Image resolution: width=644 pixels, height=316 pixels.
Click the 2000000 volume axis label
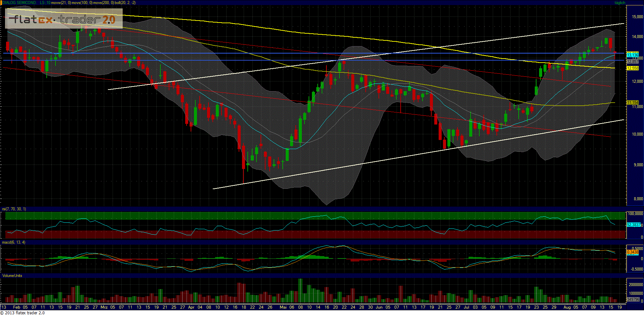coord(636,285)
